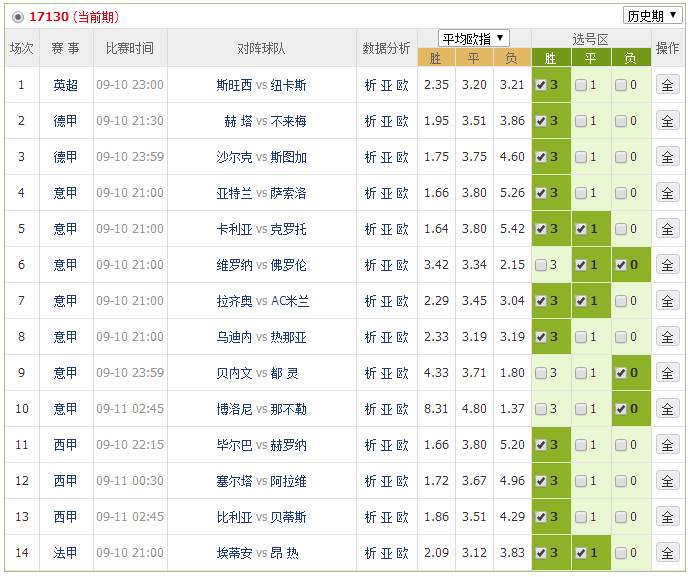The width and height of the screenshot is (688, 577).
Task: Open 析 analysis link for match 12 塞尔塔
Action: 370,481
